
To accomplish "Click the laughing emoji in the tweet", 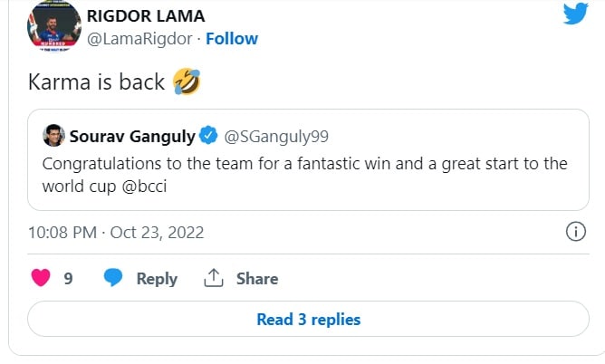I will (185, 82).
